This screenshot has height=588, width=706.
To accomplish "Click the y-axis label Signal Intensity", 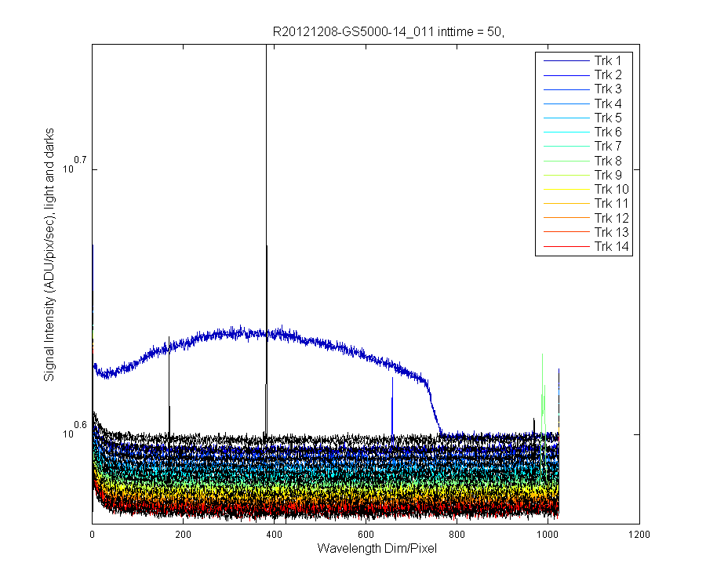I will pos(49,255).
